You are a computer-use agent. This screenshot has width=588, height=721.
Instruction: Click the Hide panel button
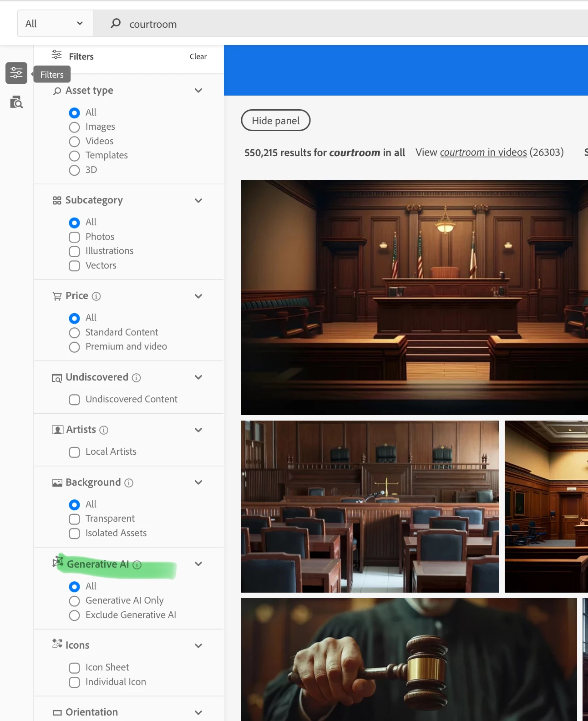tap(276, 120)
